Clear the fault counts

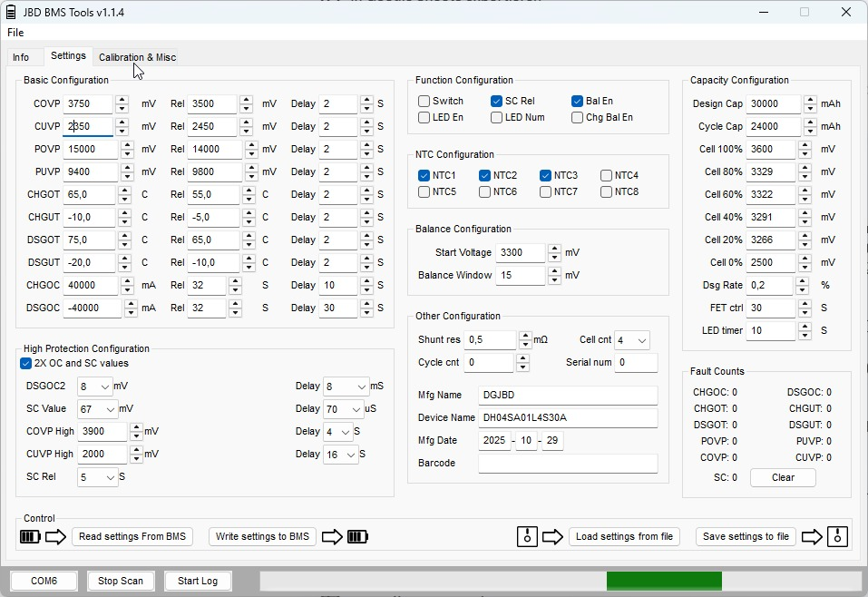[x=783, y=477]
